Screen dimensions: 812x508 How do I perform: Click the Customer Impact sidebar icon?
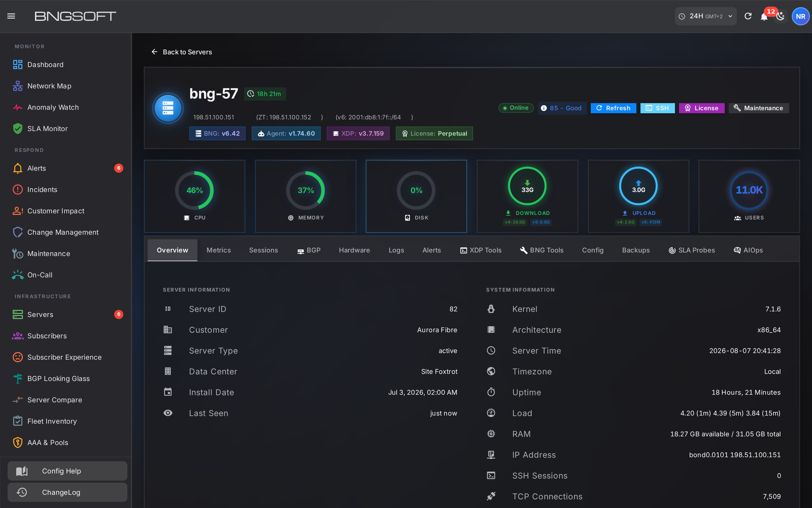tap(18, 211)
